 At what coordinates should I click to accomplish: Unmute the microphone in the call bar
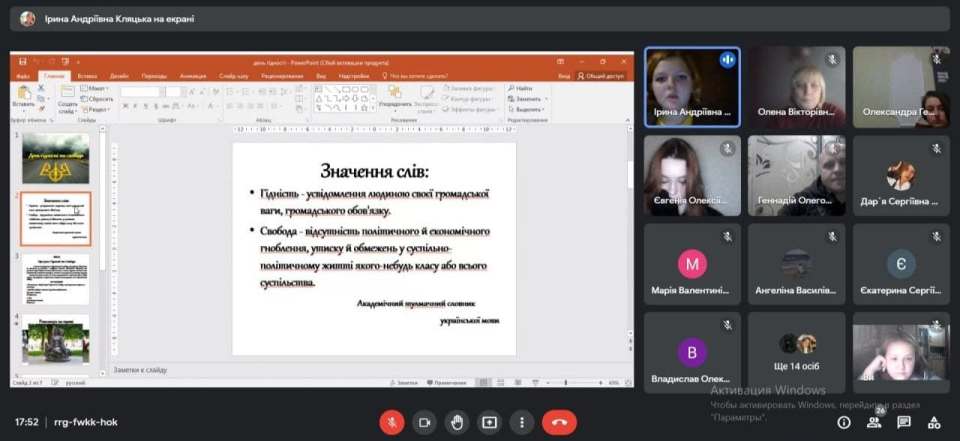point(392,422)
